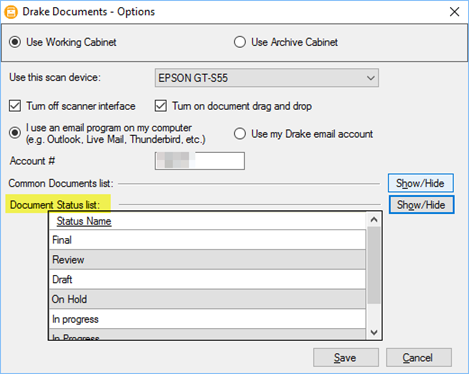Select Use Working Cabinet option

(x=15, y=42)
